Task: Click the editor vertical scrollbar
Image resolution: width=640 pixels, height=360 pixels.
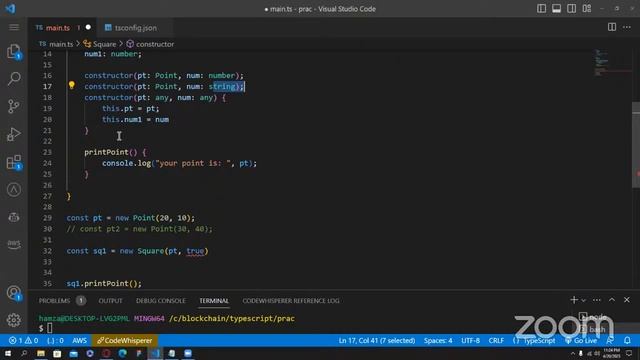Action: (x=636, y=145)
